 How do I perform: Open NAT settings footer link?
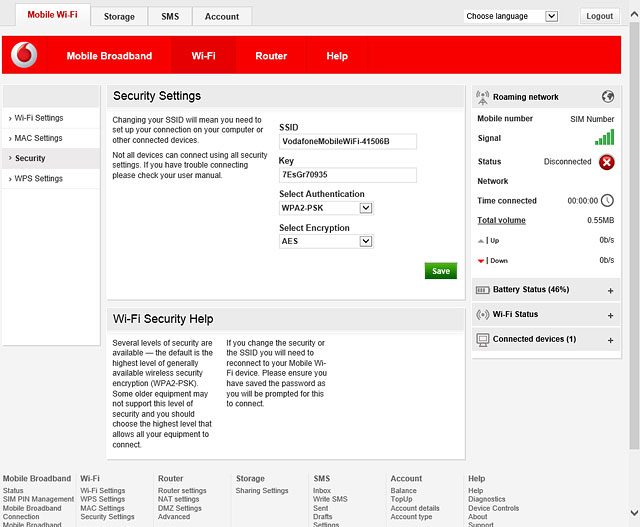(178, 499)
